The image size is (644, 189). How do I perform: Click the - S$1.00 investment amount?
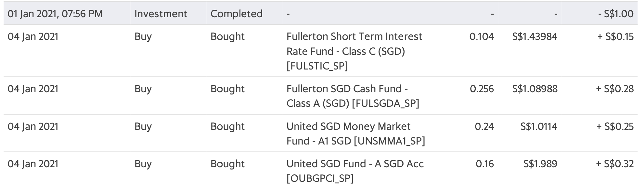616,14
